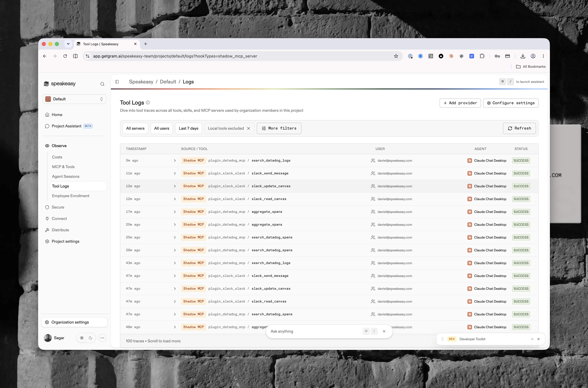Viewport: 588px width, 388px height.
Task: Open new browser tab with plus
Action: tap(146, 44)
